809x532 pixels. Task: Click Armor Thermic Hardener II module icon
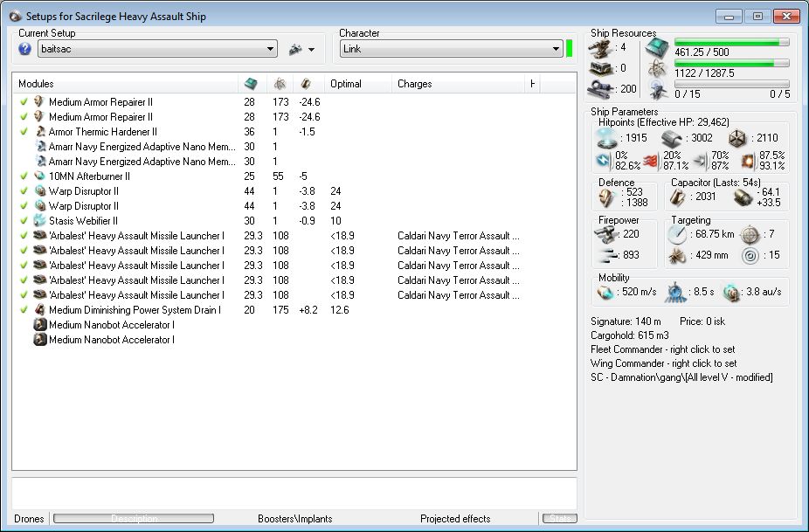40,132
